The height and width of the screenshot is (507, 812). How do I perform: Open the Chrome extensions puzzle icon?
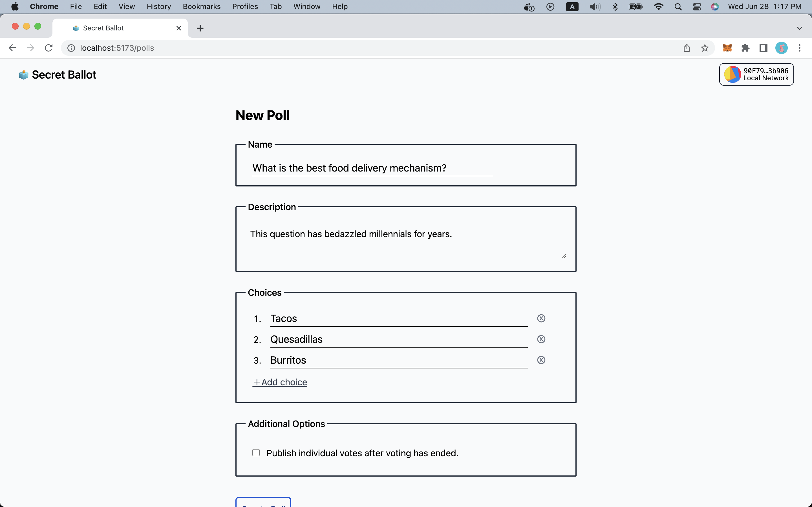[745, 48]
